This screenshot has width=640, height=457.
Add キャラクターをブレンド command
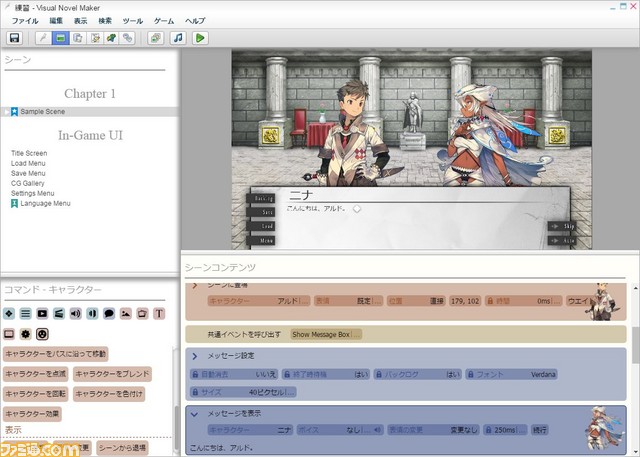point(112,374)
